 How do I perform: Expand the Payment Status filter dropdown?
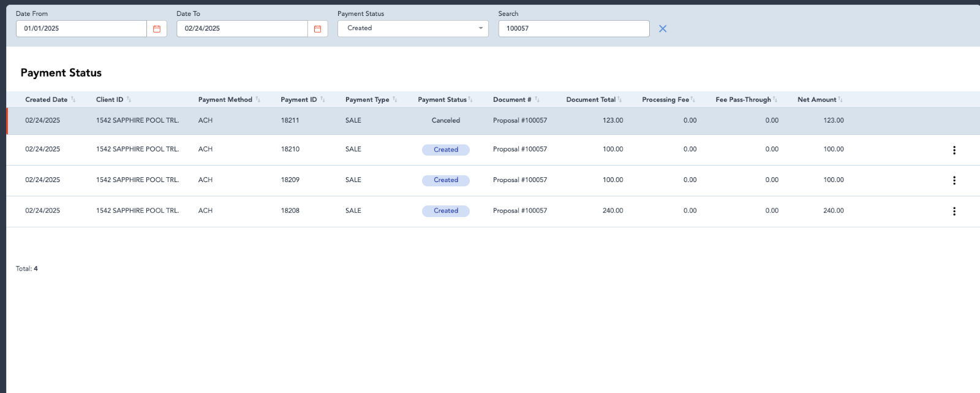(413, 29)
